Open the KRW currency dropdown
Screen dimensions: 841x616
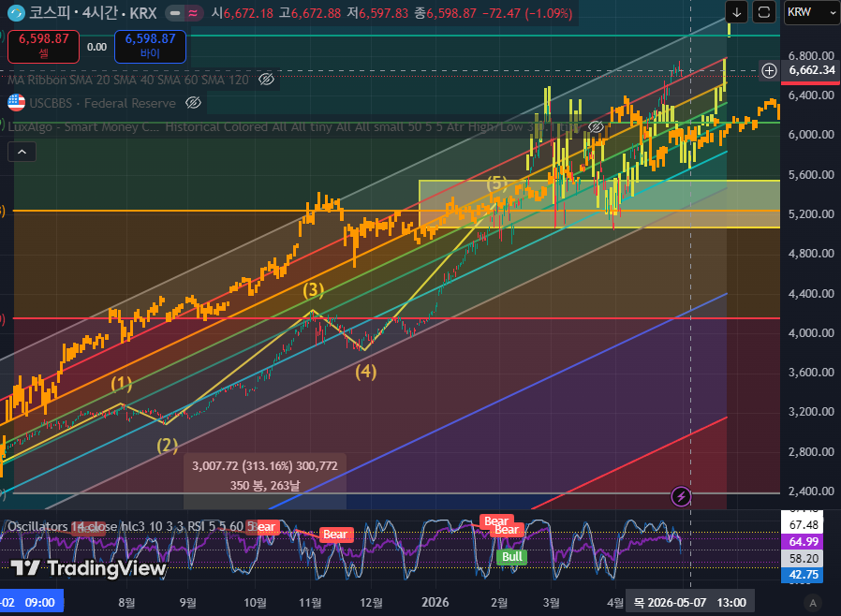tap(811, 12)
